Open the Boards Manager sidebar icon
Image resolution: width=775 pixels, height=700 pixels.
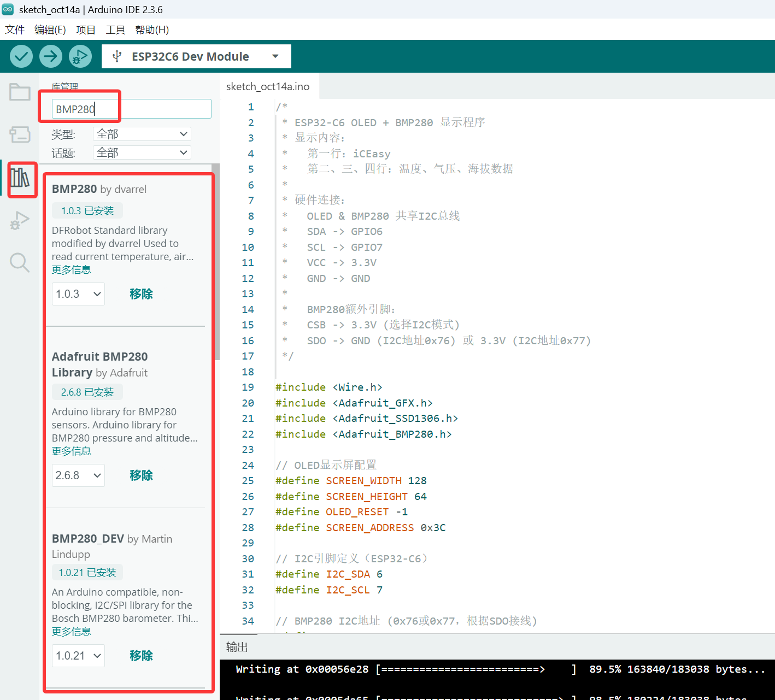(20, 134)
